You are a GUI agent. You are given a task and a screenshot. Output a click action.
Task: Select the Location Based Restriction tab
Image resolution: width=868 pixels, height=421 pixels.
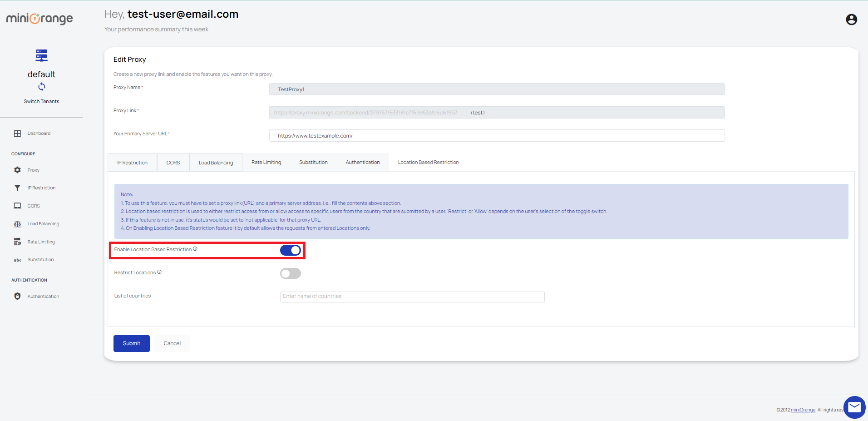pyautogui.click(x=428, y=162)
